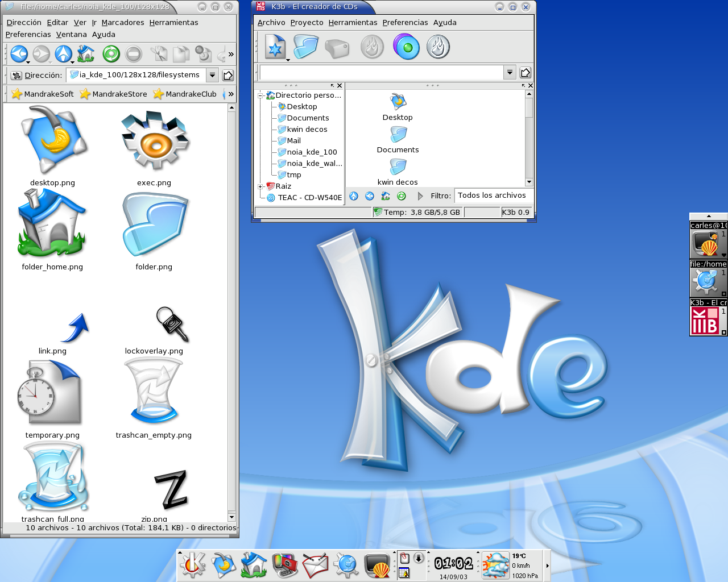Click the Copy icon in Konqueror toolbar
Screen dimensions: 728x582
pyautogui.click(x=181, y=54)
